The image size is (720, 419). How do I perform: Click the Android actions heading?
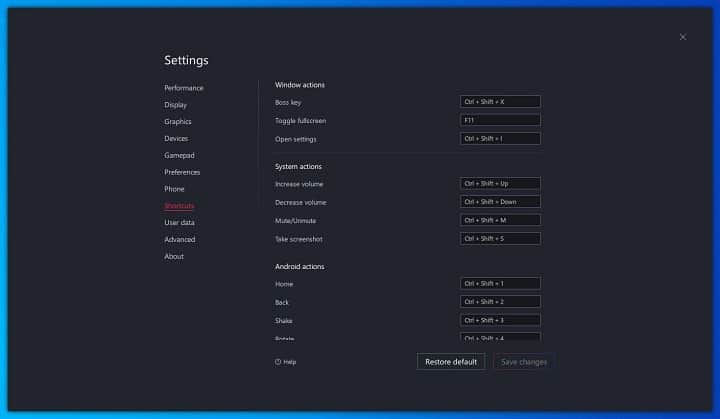point(299,266)
